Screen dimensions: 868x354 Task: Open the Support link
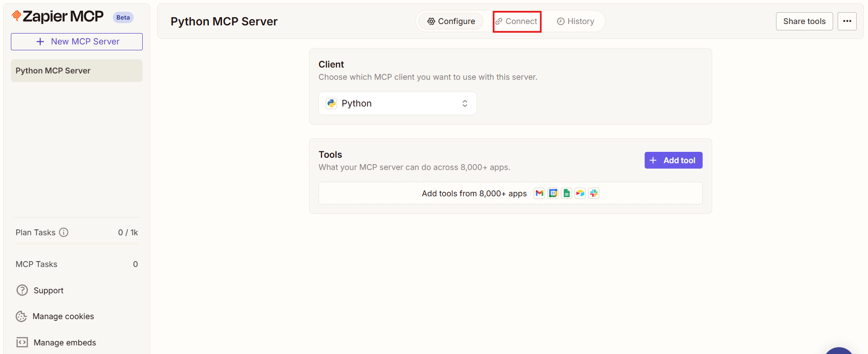pos(48,291)
